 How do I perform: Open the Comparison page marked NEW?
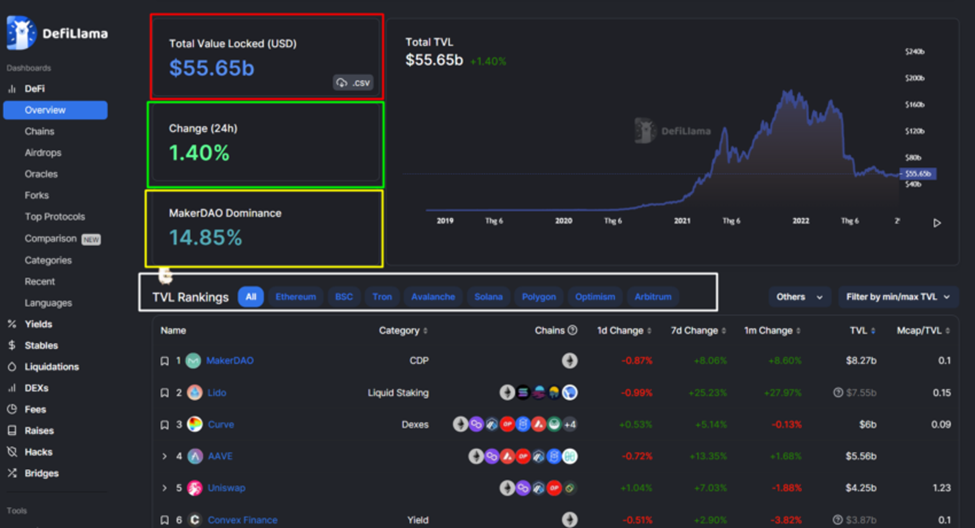(62, 239)
